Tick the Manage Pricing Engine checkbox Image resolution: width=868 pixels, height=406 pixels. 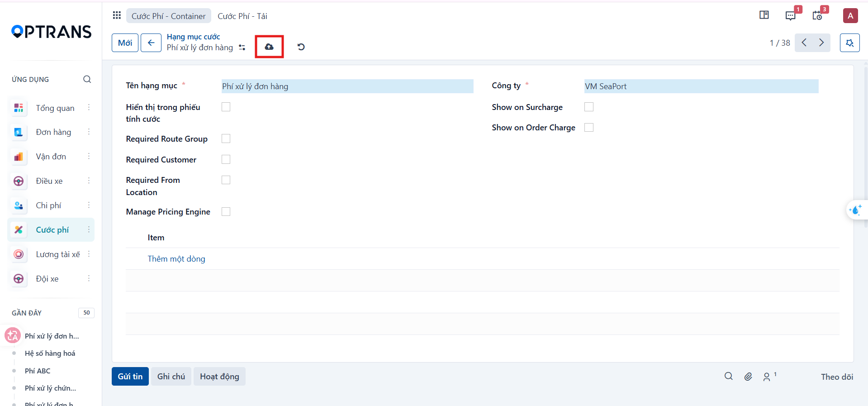pyautogui.click(x=226, y=211)
